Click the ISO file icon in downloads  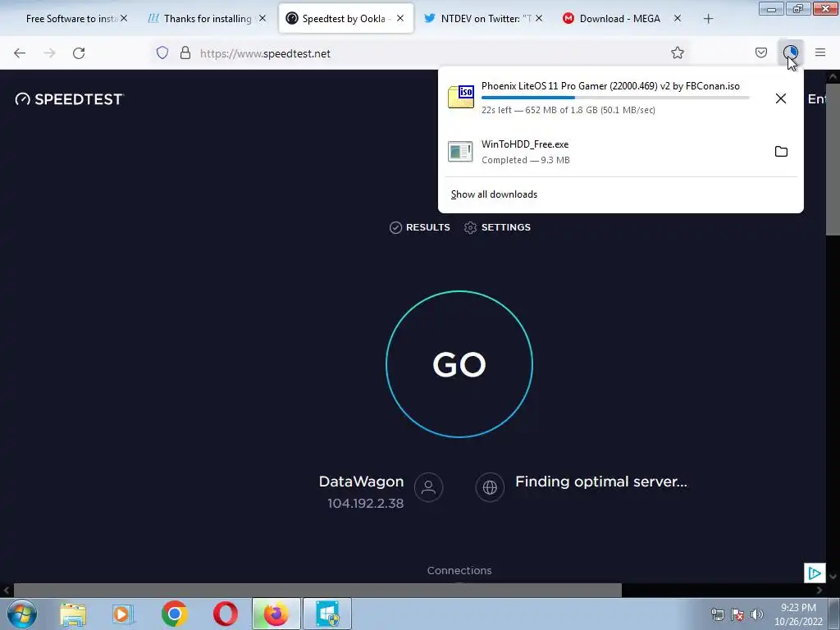pos(461,97)
